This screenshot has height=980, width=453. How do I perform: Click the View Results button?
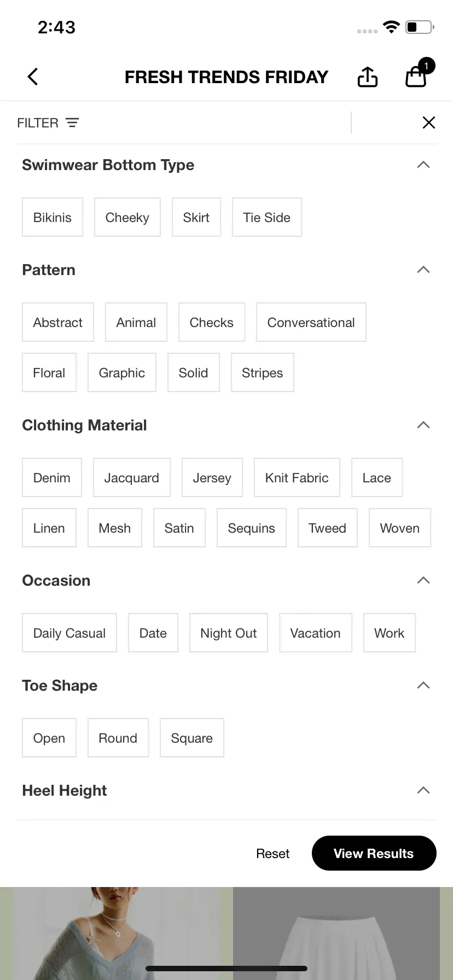tap(374, 853)
